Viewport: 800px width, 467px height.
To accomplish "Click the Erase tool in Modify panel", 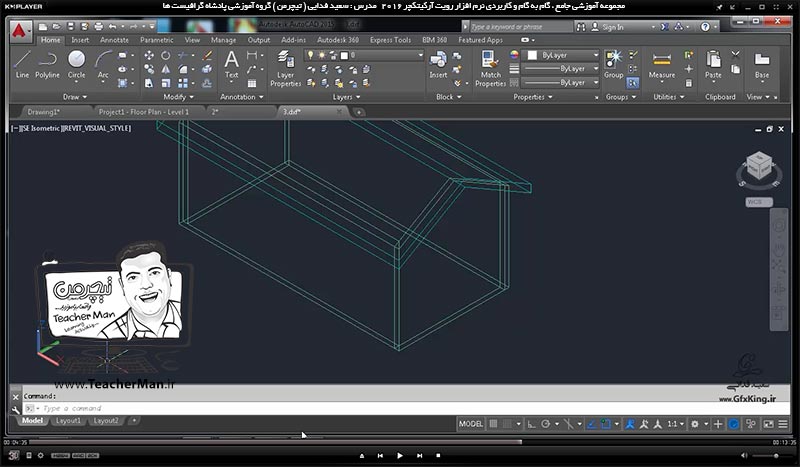I will 207,55.
